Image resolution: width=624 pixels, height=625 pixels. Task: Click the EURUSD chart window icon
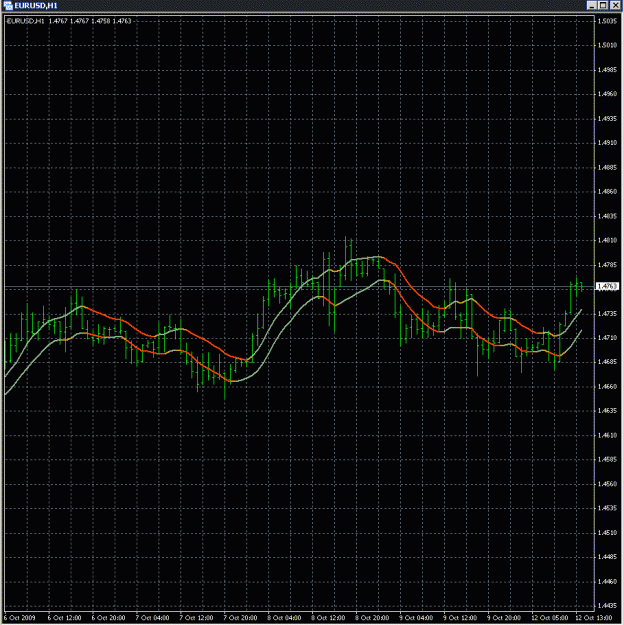click(8, 6)
